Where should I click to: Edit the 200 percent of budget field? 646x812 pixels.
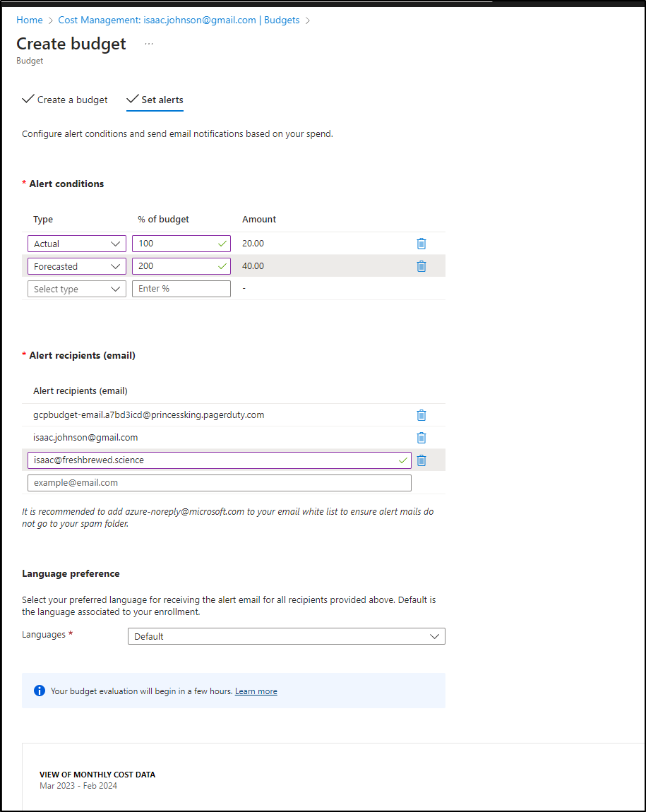181,266
